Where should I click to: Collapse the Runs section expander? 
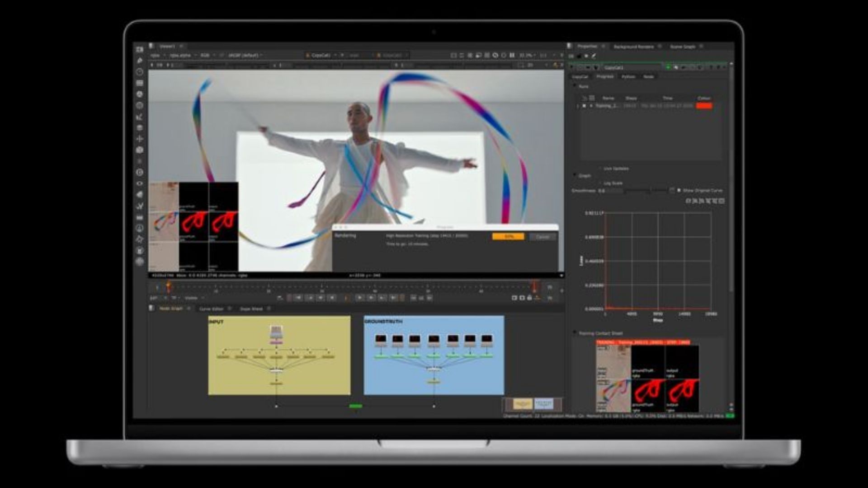(x=575, y=86)
